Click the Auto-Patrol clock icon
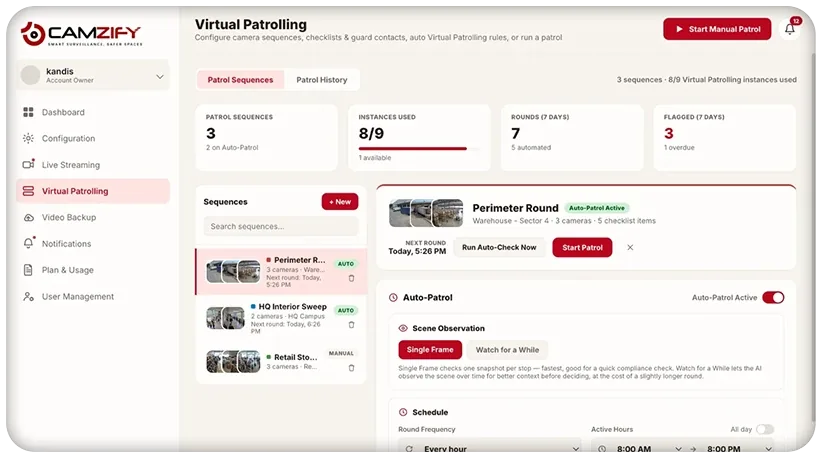 (393, 298)
